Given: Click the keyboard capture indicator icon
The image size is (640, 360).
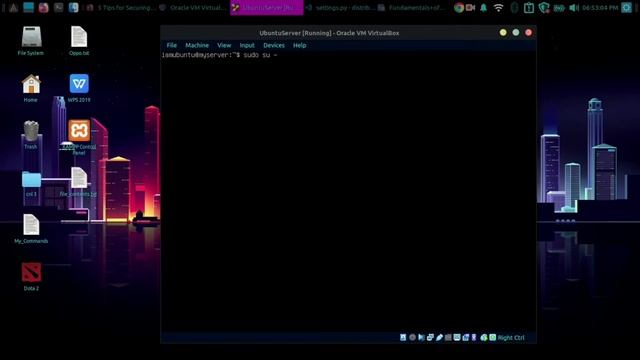Looking at the screenshot, I should [x=493, y=338].
